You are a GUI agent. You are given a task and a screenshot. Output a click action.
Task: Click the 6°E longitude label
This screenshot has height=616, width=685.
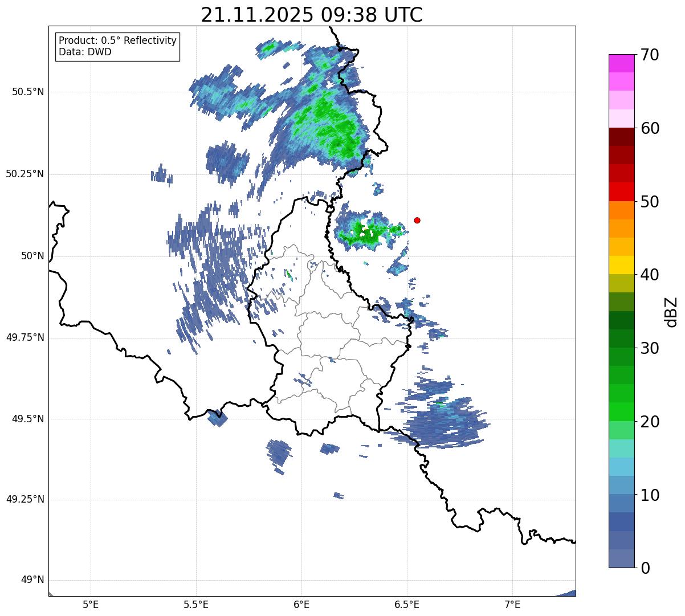click(x=301, y=605)
